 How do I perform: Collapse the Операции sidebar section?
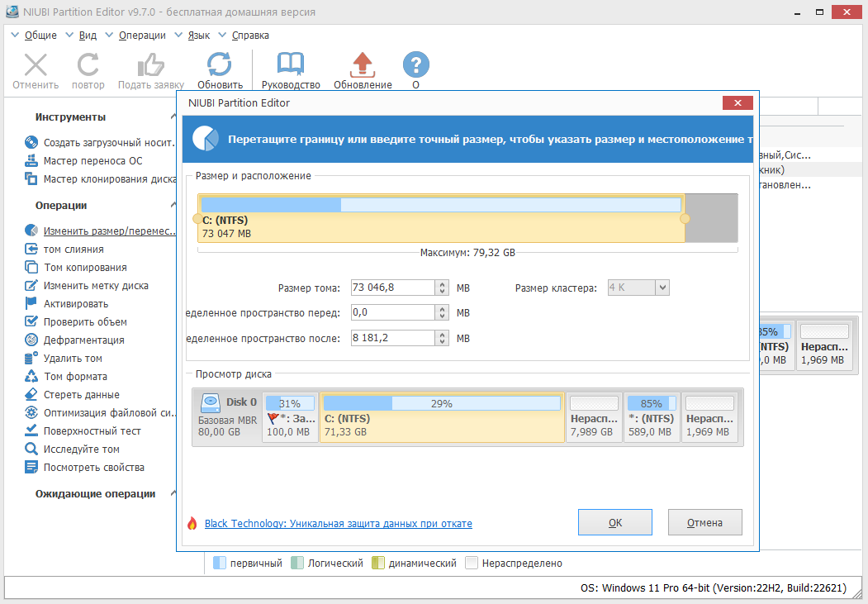(173, 206)
